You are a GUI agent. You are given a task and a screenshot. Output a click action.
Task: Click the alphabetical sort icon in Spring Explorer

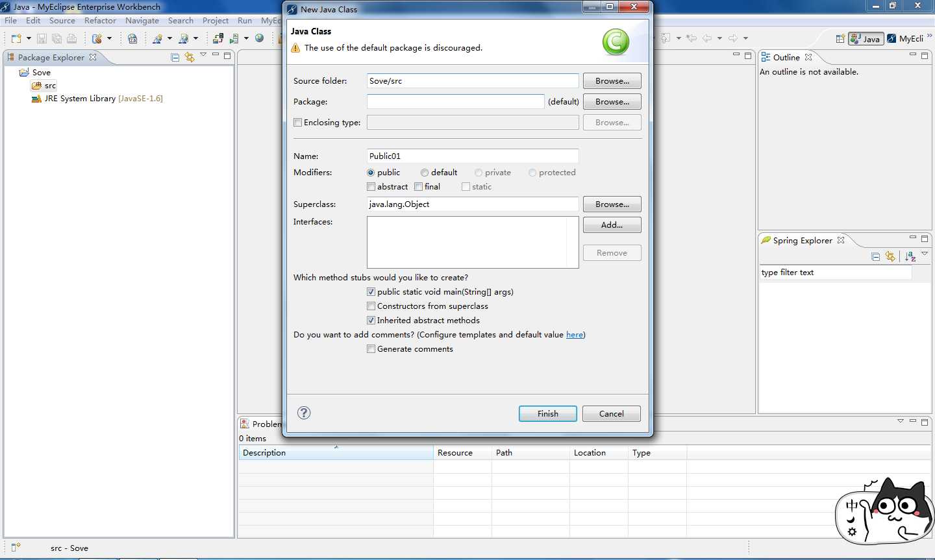910,256
